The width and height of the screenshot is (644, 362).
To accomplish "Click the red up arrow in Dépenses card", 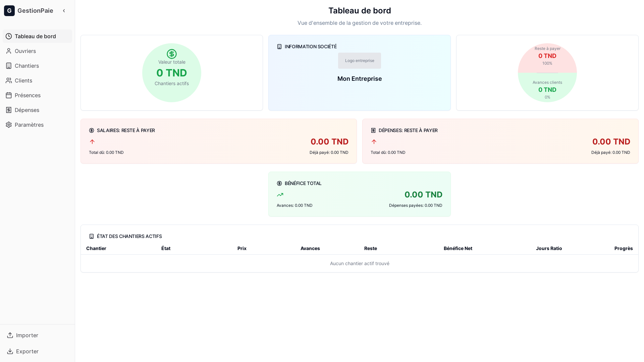I will [374, 142].
